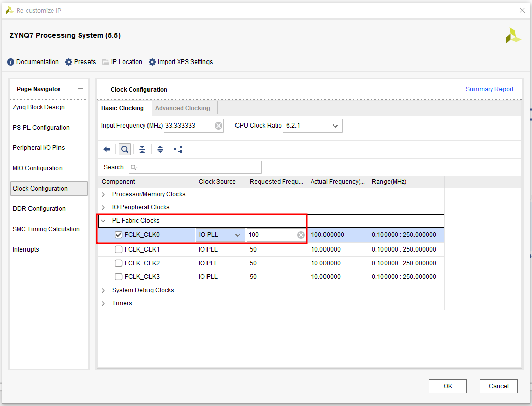
Task: Click the Actual Frequency column header
Action: click(x=337, y=182)
